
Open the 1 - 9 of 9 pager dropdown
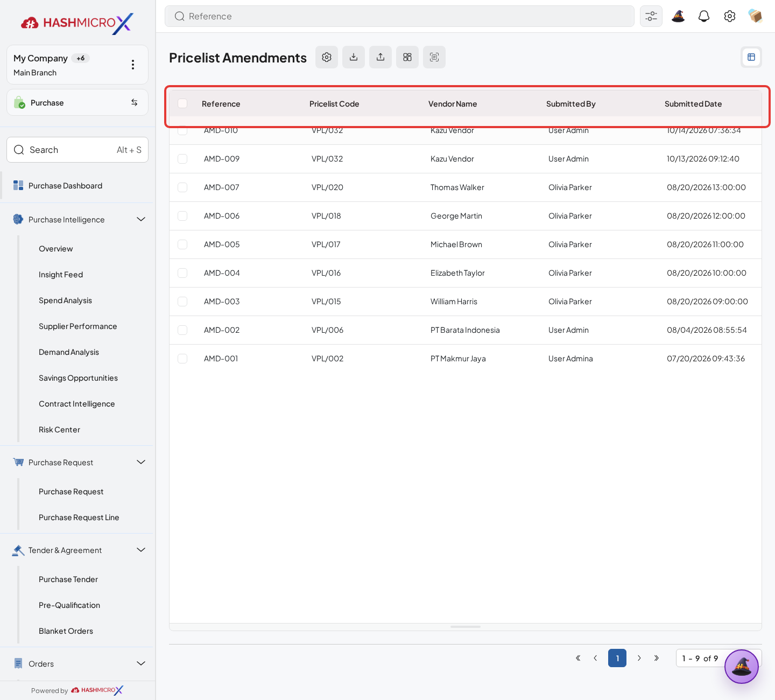click(x=718, y=658)
